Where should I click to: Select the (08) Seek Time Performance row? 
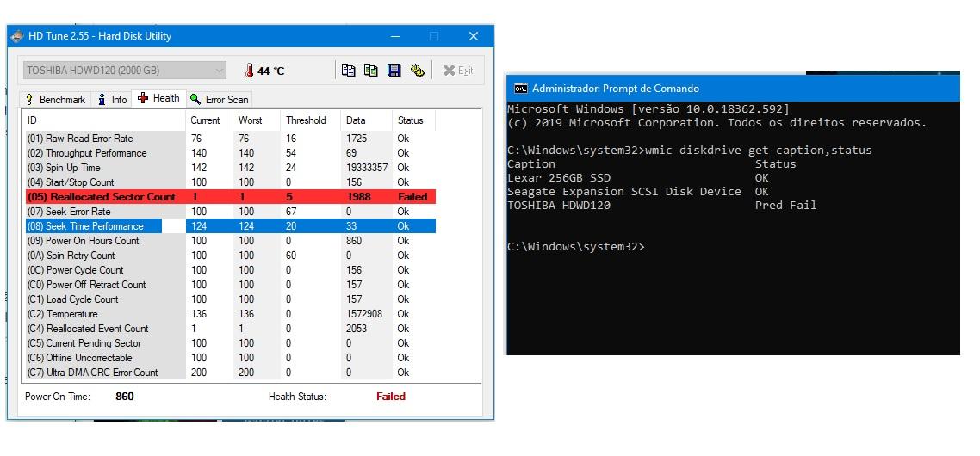point(231,226)
